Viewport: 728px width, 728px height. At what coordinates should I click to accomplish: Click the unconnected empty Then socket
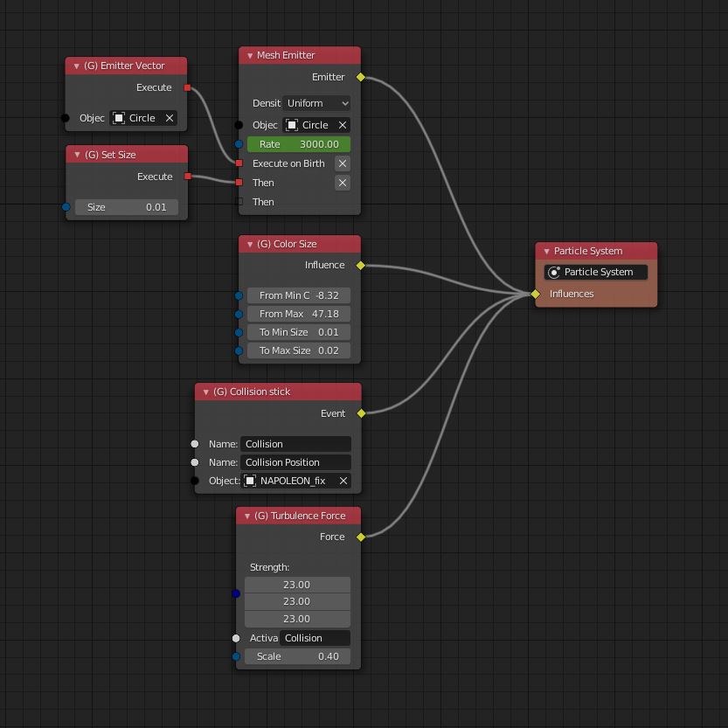coord(239,202)
